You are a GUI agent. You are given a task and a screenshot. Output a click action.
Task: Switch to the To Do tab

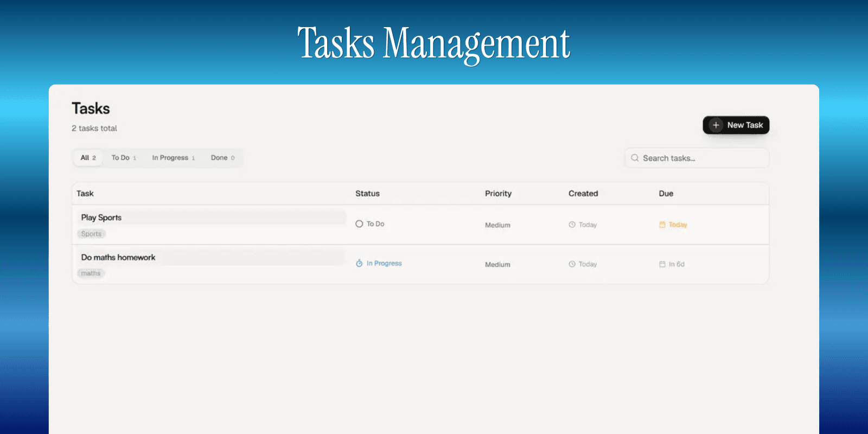pyautogui.click(x=124, y=158)
